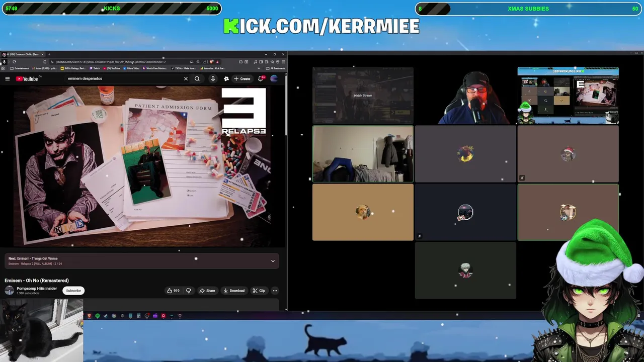The height and width of the screenshot is (362, 644).
Task: Open more actions three-dot menu
Action: click(275, 291)
